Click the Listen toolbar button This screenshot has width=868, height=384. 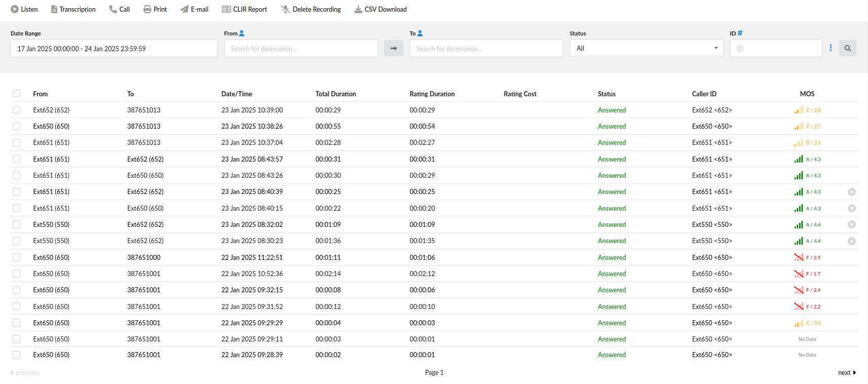24,9
